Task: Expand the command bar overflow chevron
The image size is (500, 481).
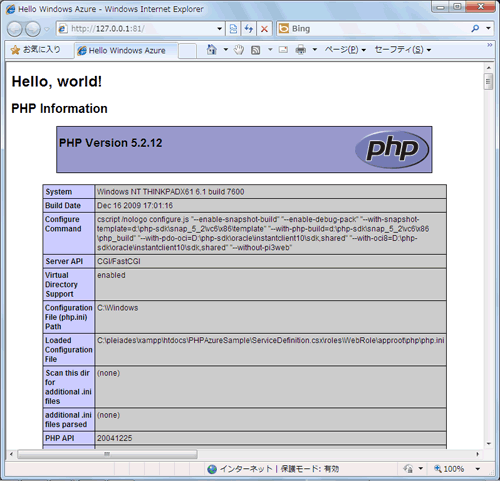Action: pos(490,45)
